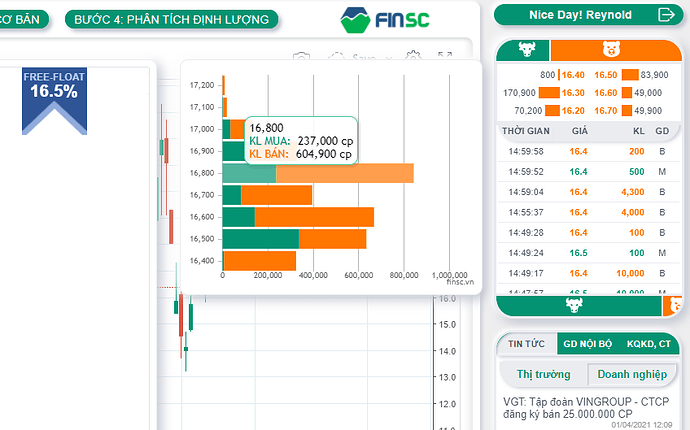Click bid price 16.20
This screenshot has width=690, height=430.
pos(573,111)
